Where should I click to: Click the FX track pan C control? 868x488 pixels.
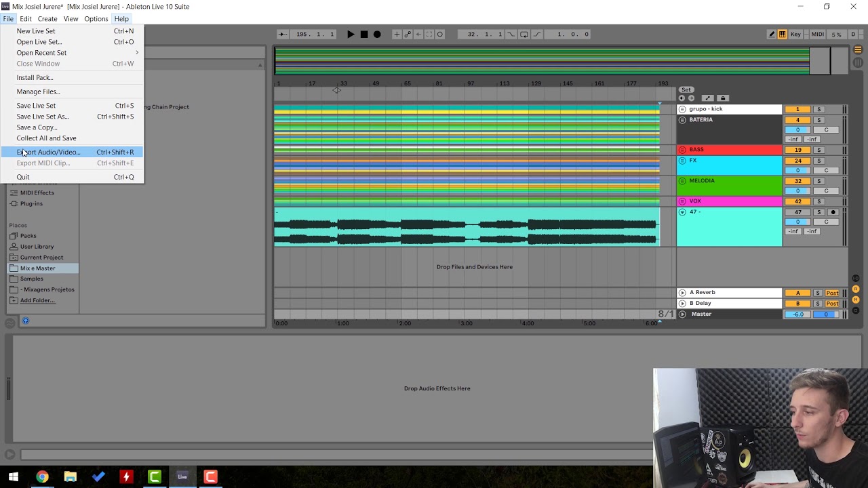tap(826, 171)
